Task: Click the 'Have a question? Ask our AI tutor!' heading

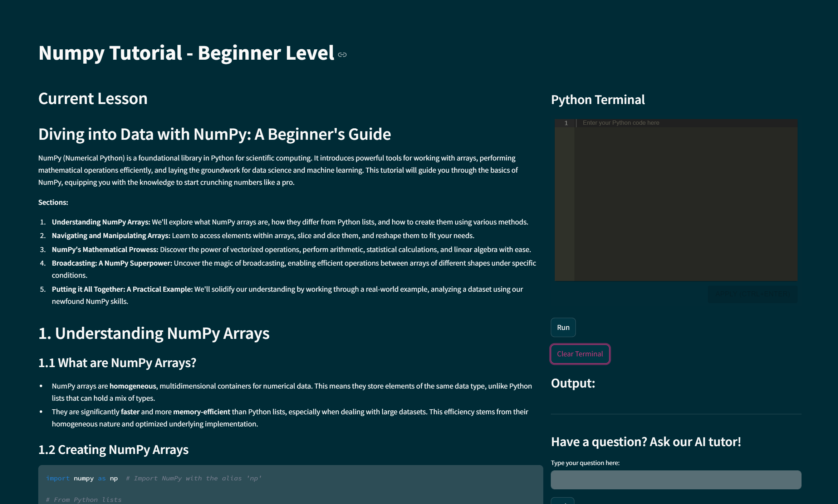Action: (646, 442)
